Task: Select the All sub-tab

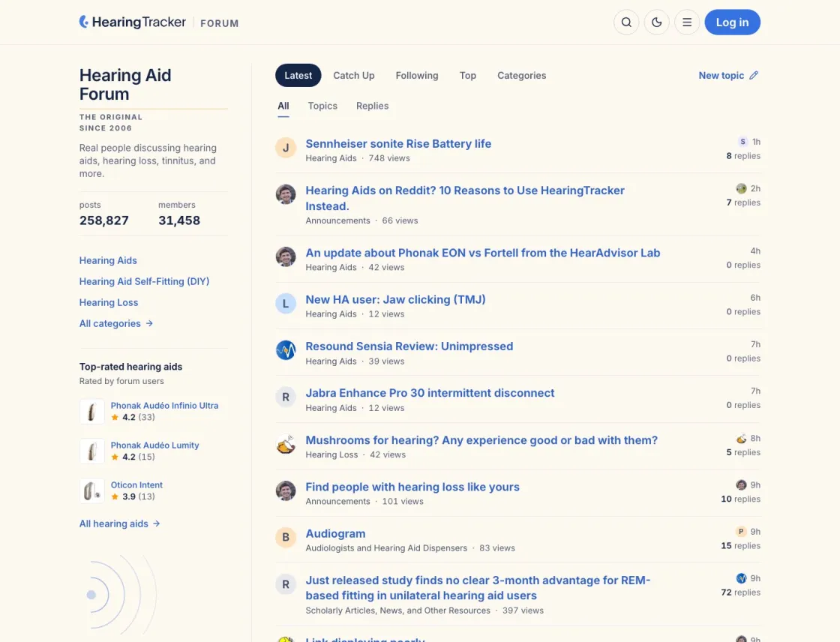Action: pyautogui.click(x=283, y=106)
